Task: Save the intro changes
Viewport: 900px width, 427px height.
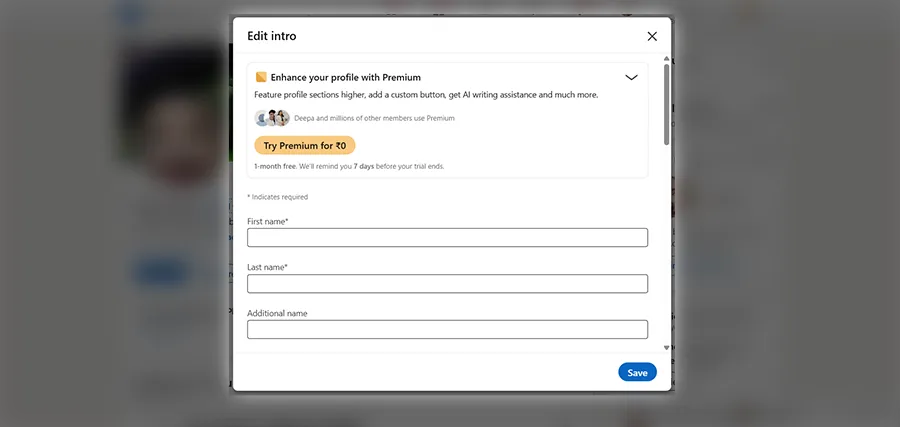Action: [637, 372]
